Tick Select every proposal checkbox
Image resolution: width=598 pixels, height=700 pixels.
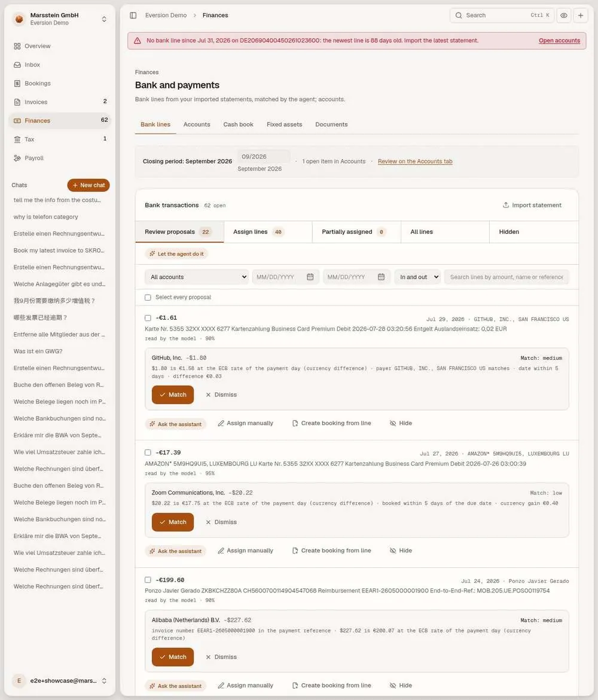(148, 297)
